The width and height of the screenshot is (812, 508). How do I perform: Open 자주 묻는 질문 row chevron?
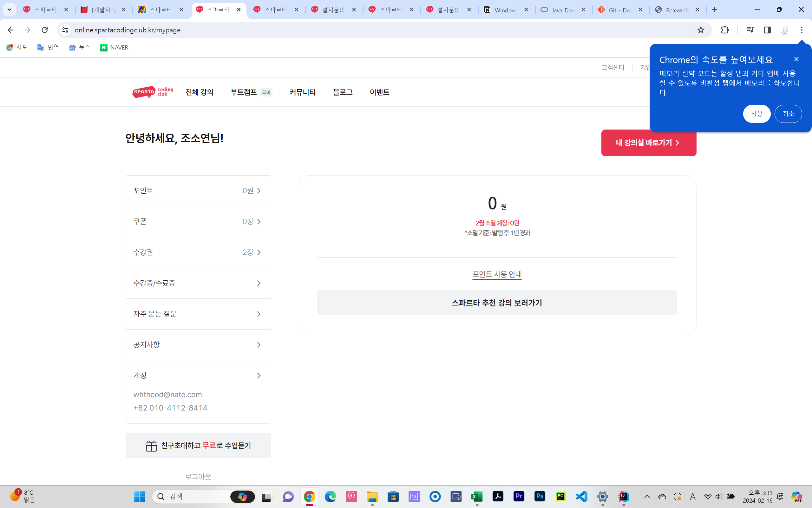[x=259, y=314]
